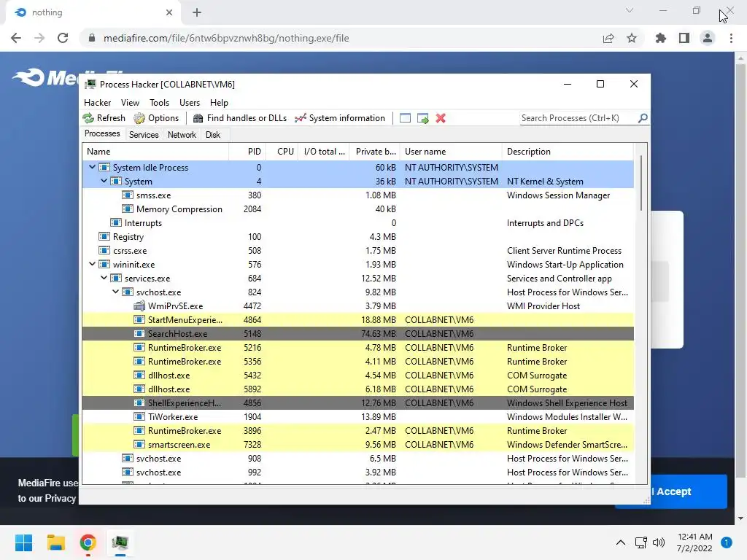Switch to the Disk tab

(213, 135)
